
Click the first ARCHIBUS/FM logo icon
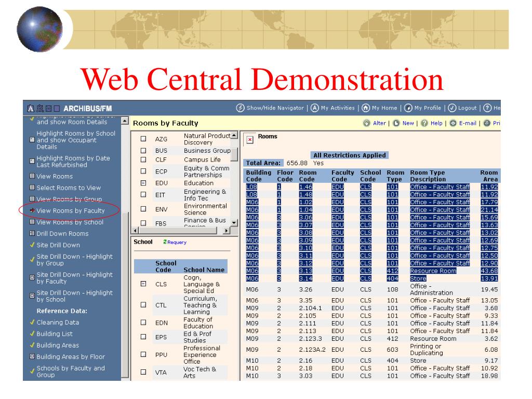(31, 109)
